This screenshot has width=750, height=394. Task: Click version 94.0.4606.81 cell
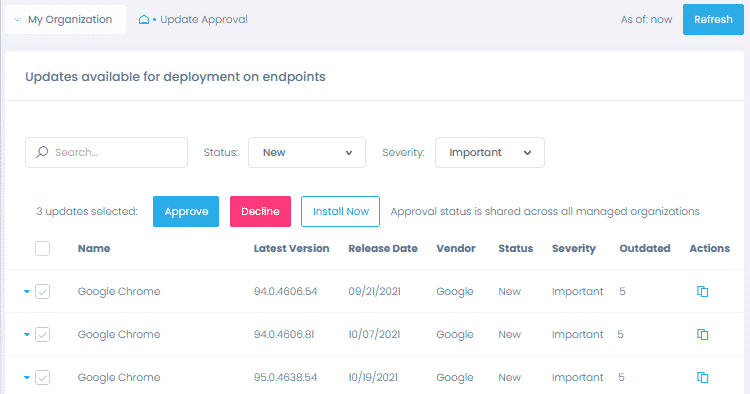coord(284,334)
